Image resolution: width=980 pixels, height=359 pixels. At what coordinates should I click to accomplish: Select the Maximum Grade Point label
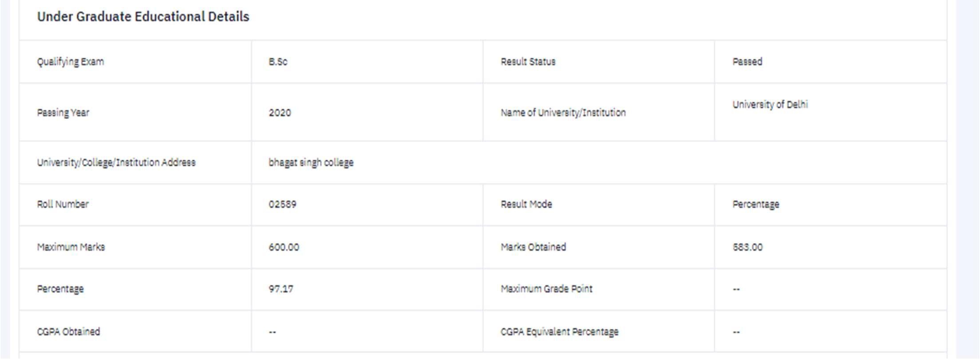point(546,289)
